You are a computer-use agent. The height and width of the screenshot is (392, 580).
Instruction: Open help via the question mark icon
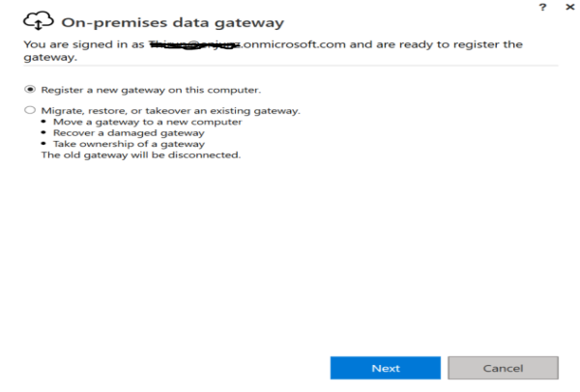[x=542, y=7]
